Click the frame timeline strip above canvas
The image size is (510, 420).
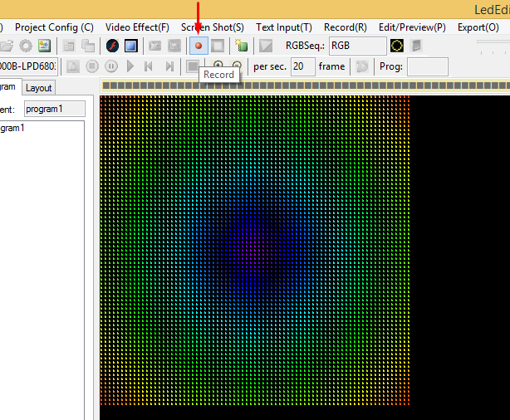(x=306, y=85)
